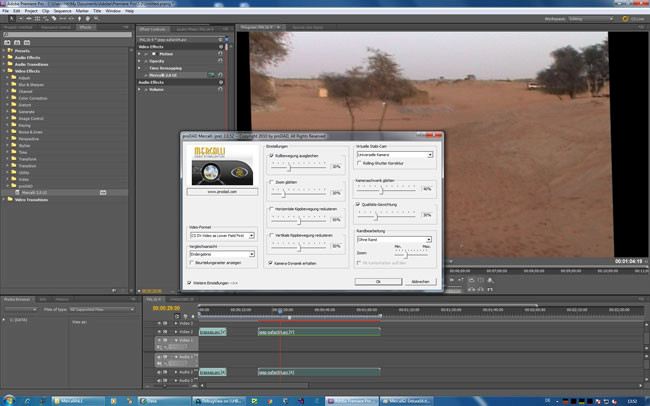Click the Presets folder icon
The image size is (650, 406).
click(10, 51)
